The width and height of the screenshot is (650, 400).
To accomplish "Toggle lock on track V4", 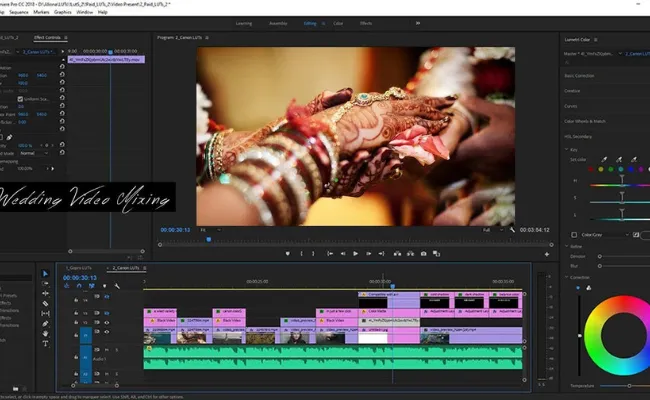I will pos(76,300).
